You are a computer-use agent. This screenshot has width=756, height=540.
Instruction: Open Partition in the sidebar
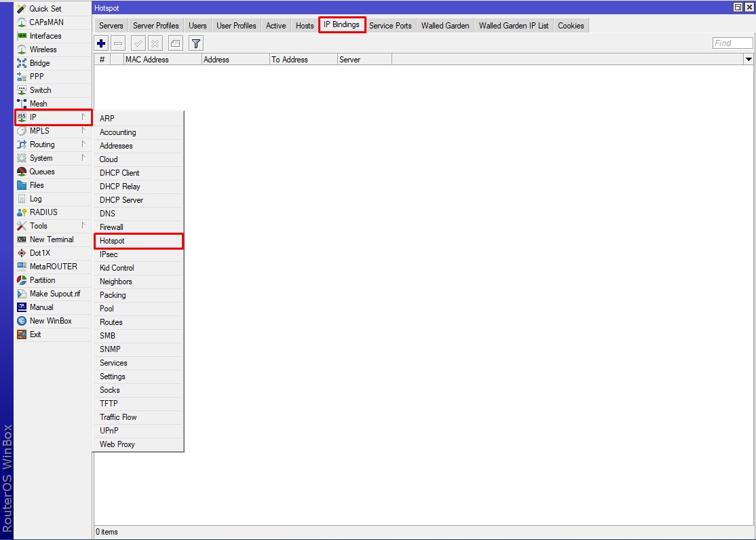click(x=52, y=279)
